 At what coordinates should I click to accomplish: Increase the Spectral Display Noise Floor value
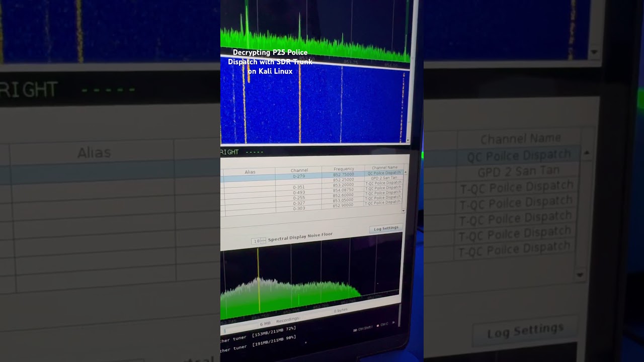(x=263, y=239)
